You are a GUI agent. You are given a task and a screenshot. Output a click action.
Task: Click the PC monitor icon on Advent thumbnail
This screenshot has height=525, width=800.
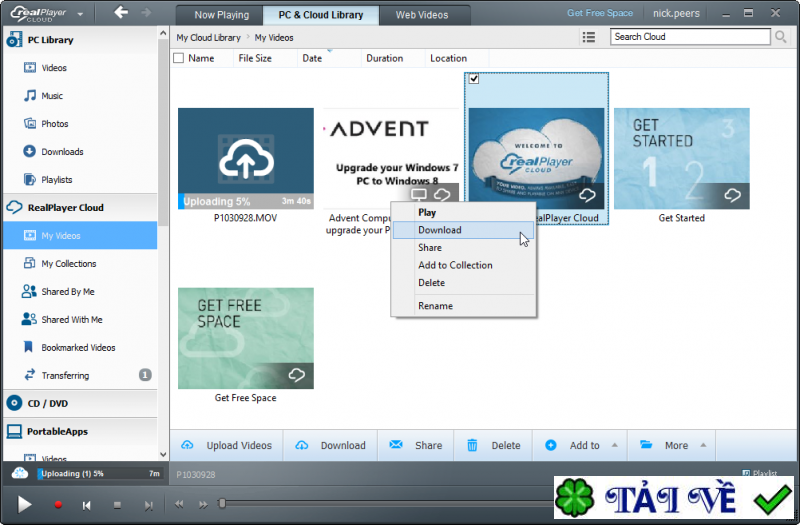click(x=419, y=194)
